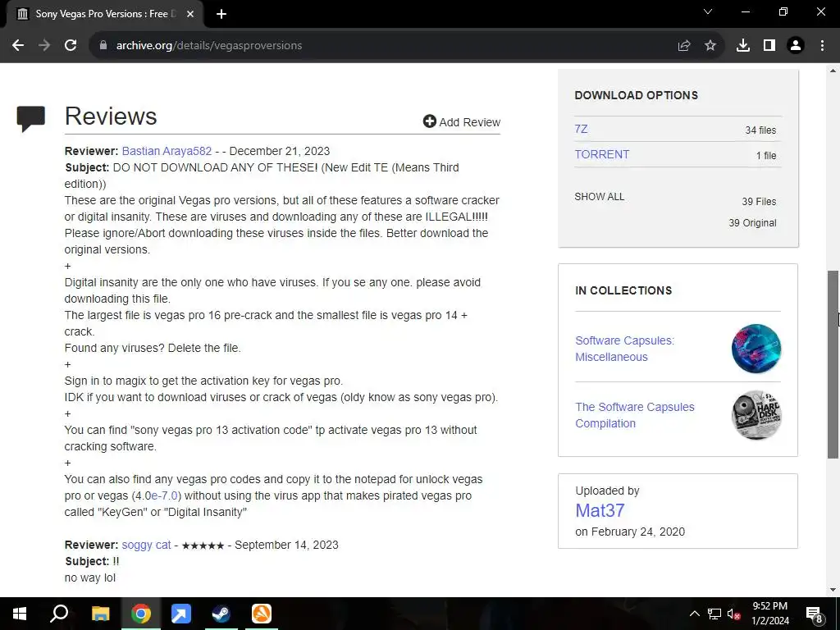Open The Software Capsules Compilation link
Viewport: 840px width, 630px height.
(x=635, y=415)
